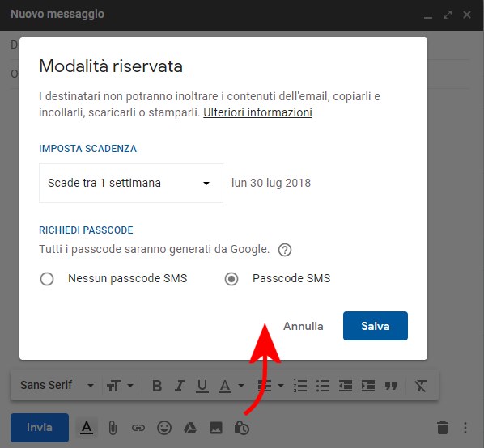The image size is (484, 448).
Task: Open the Scade tra 1 settimana dropdown
Action: (x=131, y=183)
